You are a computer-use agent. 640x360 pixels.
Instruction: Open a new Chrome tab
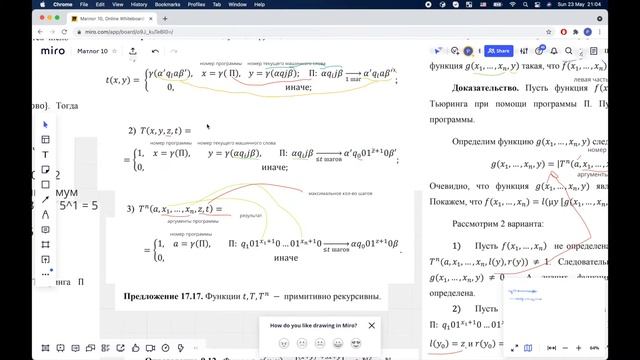point(165,19)
